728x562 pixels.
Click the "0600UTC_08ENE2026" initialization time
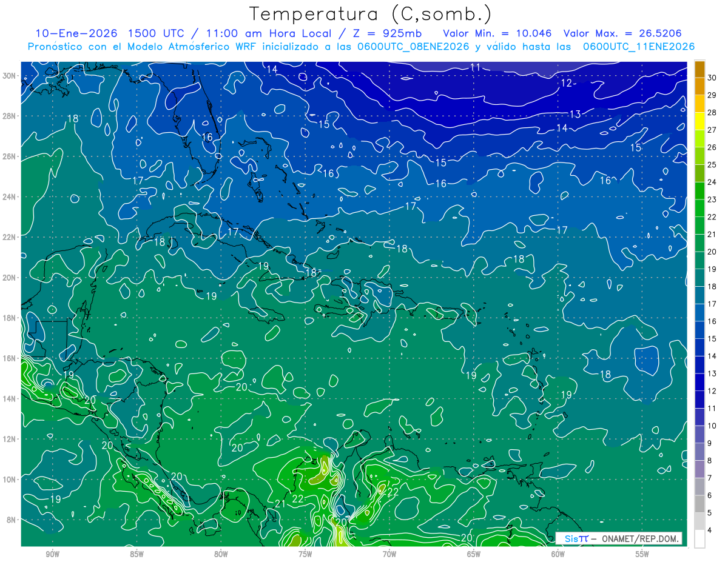(415, 47)
